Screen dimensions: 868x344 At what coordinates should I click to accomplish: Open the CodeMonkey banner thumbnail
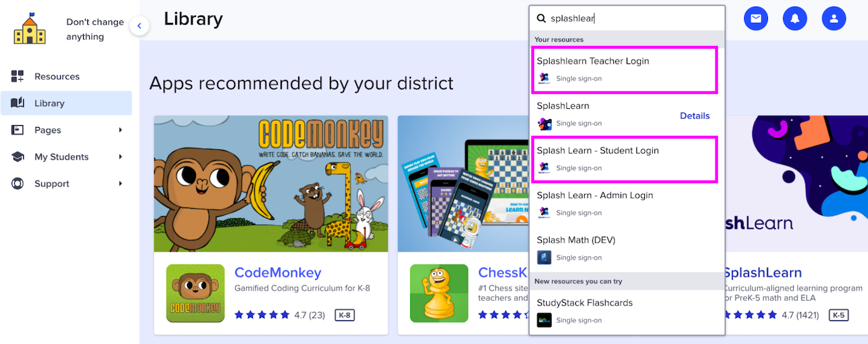tap(271, 184)
